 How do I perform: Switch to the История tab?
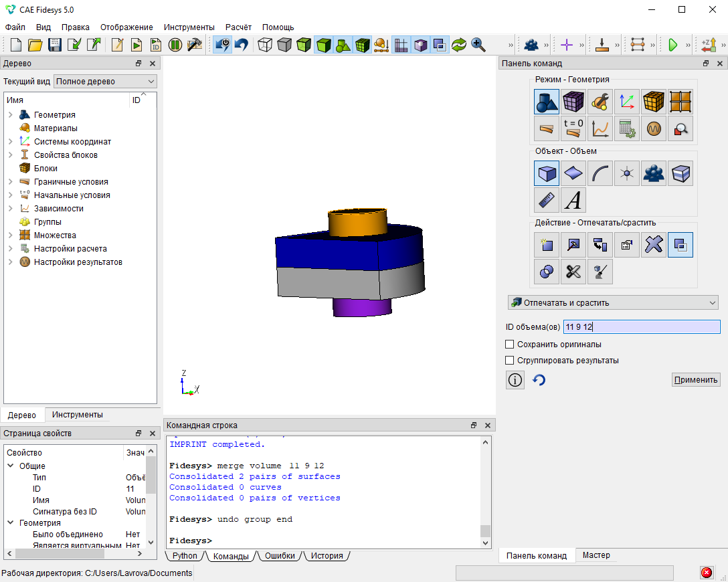[x=327, y=555]
